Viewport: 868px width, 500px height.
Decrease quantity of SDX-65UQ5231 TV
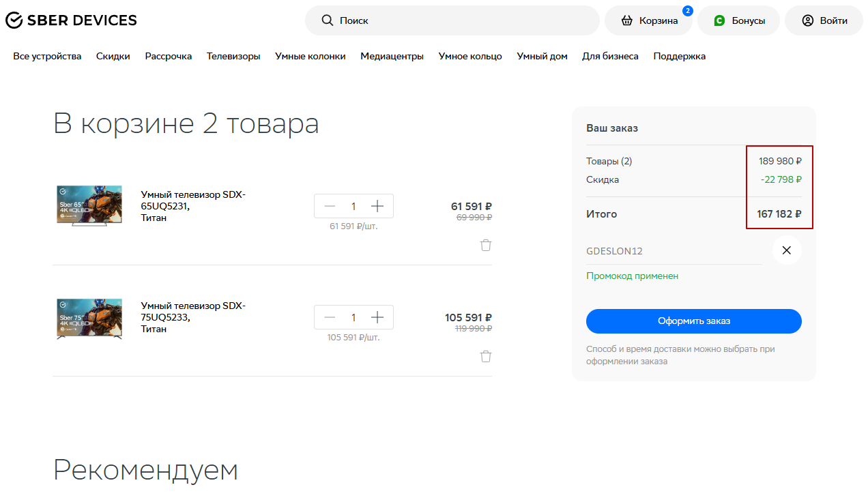pos(330,206)
